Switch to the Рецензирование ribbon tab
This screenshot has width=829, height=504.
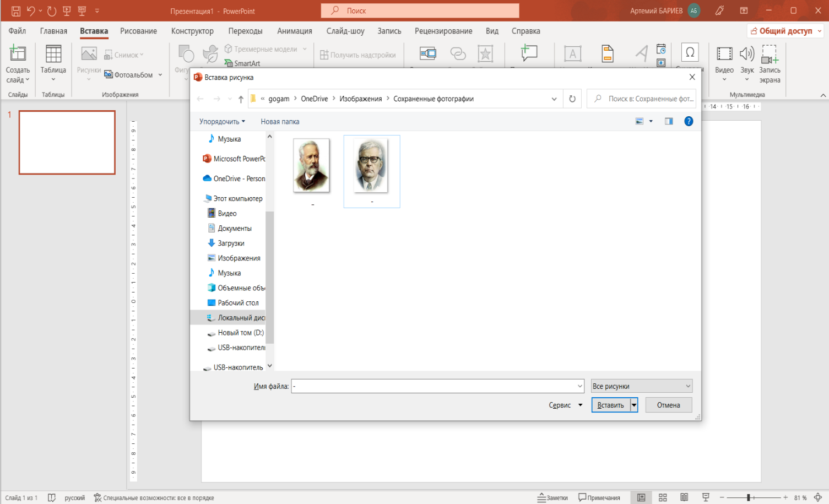[443, 31]
